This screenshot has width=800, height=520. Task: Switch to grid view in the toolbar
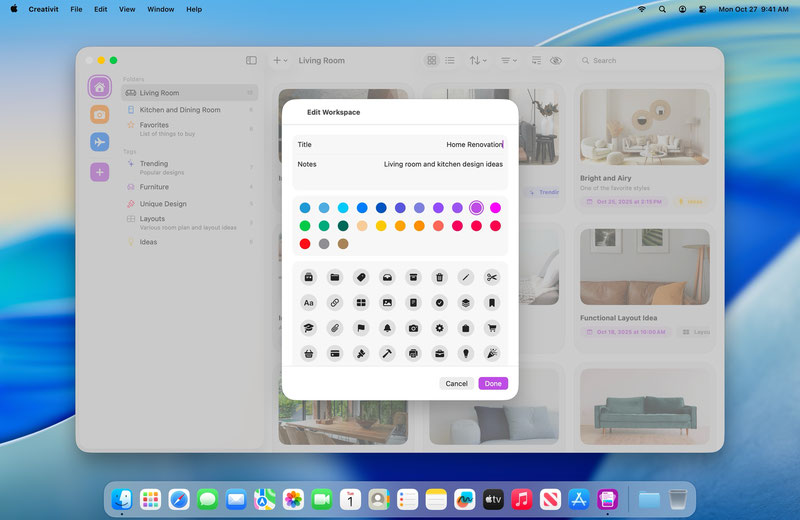click(431, 61)
